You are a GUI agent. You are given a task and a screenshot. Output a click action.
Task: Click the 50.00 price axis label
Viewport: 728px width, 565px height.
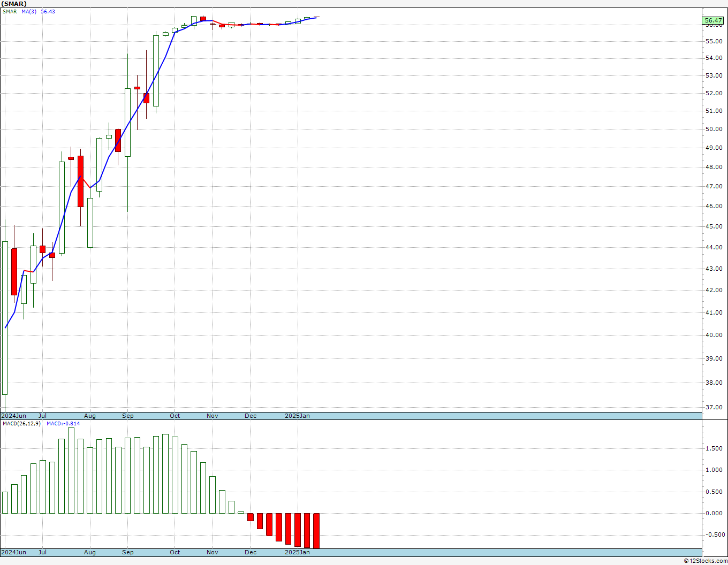coord(714,129)
